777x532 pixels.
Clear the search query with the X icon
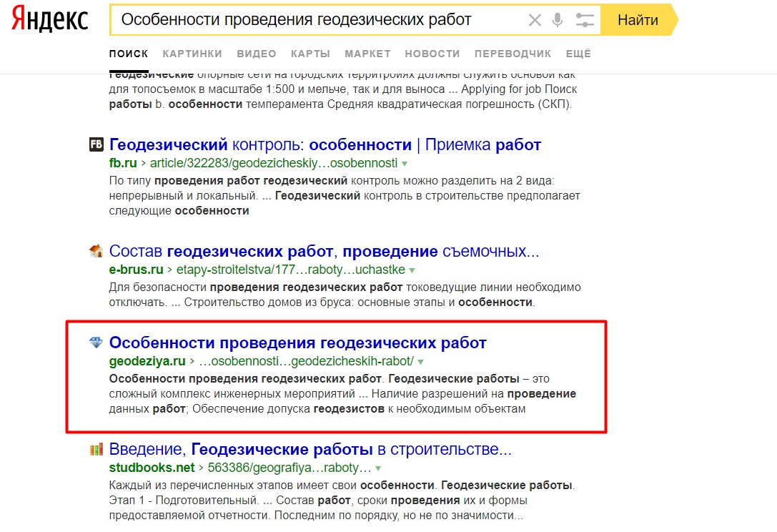click(x=535, y=20)
